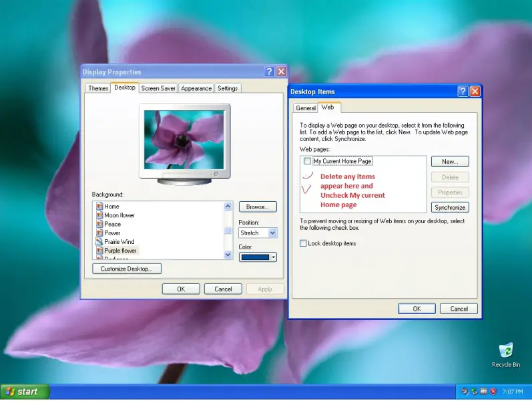The width and height of the screenshot is (532, 401).
Task: Click the Display Properties help question-mark button
Action: pos(269,72)
